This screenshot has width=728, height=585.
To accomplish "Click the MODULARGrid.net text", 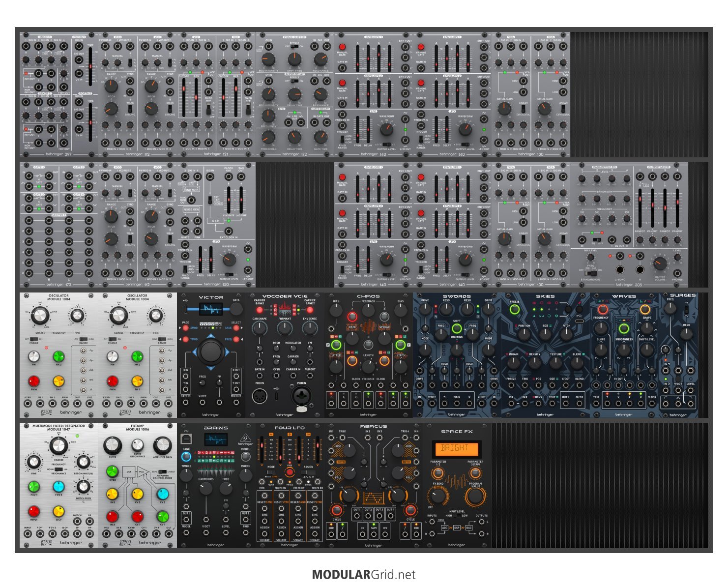I will (x=364, y=575).
